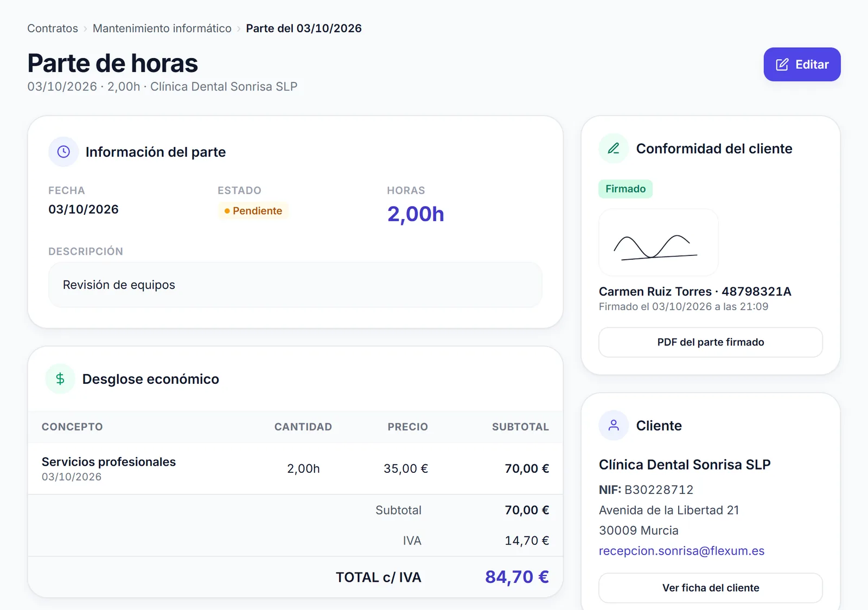Go to Mantenimiento informático breadcrumb
The height and width of the screenshot is (610, 868).
click(x=162, y=28)
